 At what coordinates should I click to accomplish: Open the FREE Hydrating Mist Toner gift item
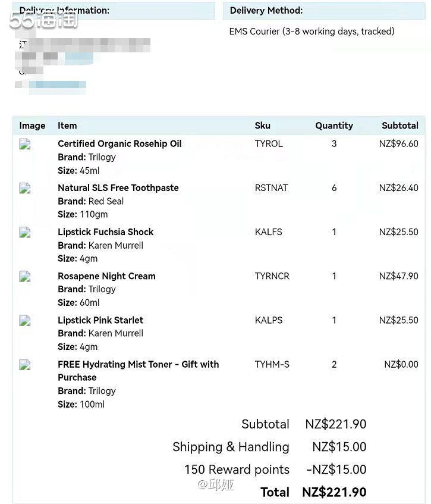138,364
